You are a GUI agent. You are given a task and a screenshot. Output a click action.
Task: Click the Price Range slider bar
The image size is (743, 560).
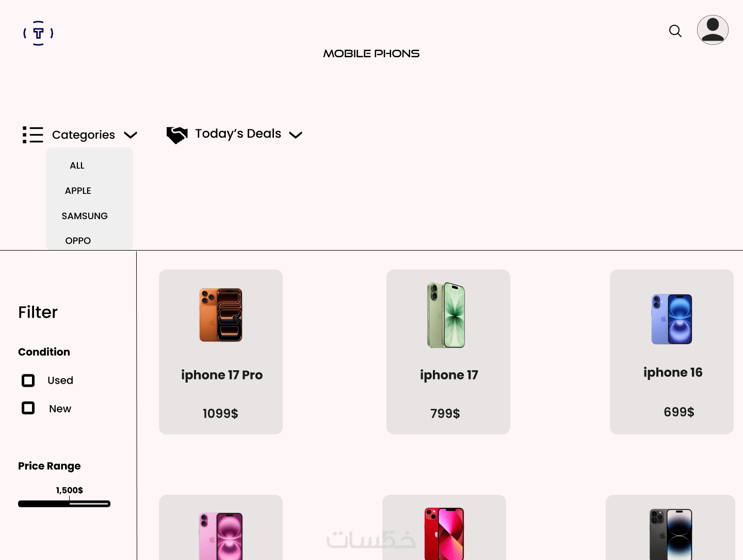[x=64, y=504]
